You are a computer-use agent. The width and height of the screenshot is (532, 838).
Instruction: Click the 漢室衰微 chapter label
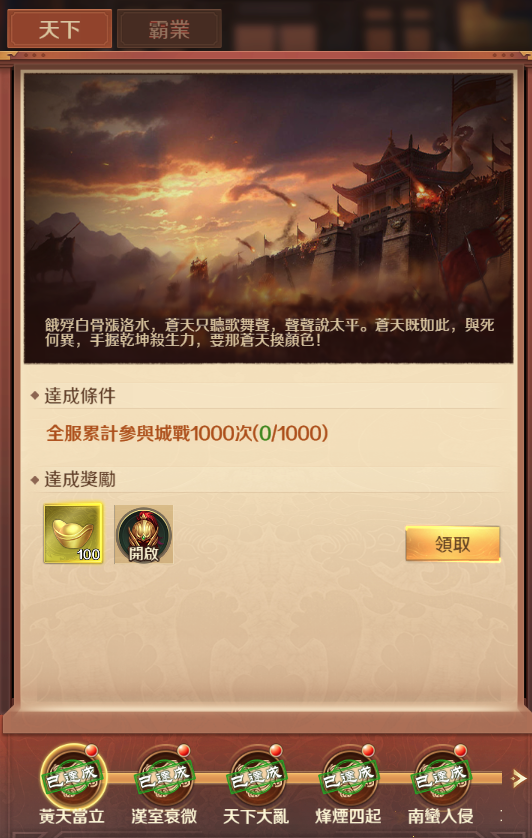164,817
